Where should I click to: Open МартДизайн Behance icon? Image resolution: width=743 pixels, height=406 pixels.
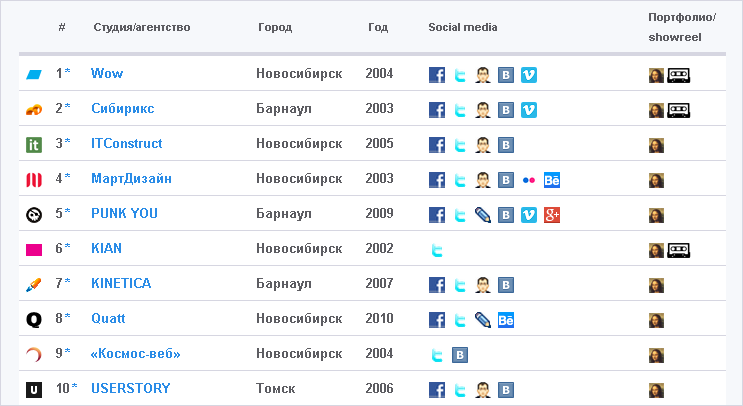[552, 180]
